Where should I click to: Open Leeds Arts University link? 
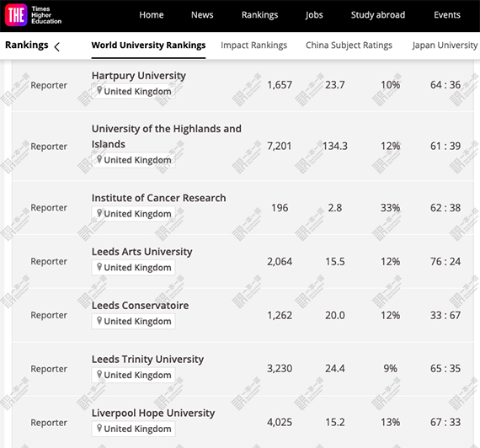(141, 252)
